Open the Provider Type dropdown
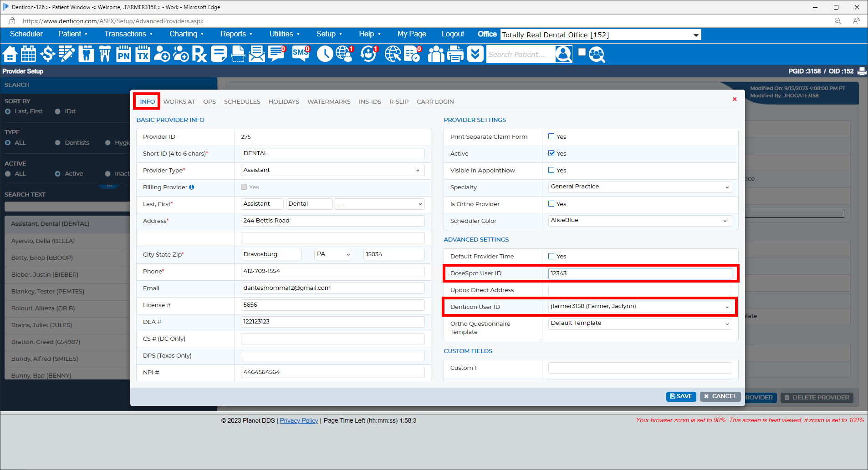This screenshot has width=868, height=470. pos(332,170)
